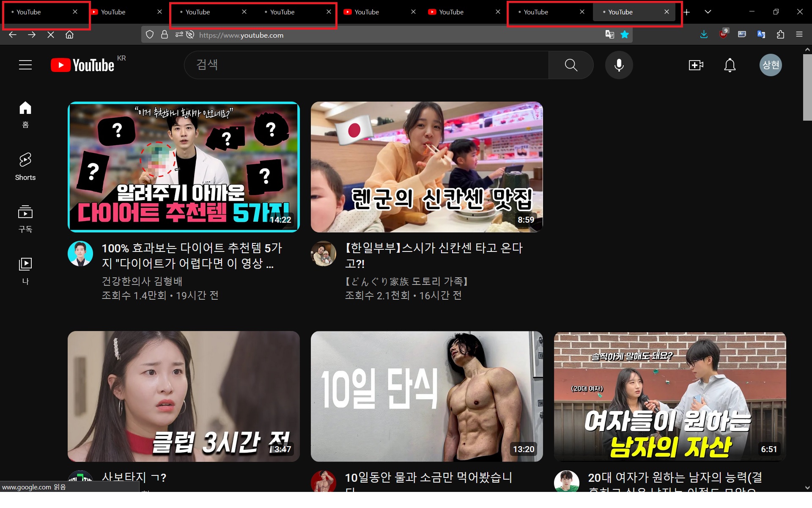Open Shorts in the sidebar
This screenshot has width=812, height=508.
tap(25, 166)
